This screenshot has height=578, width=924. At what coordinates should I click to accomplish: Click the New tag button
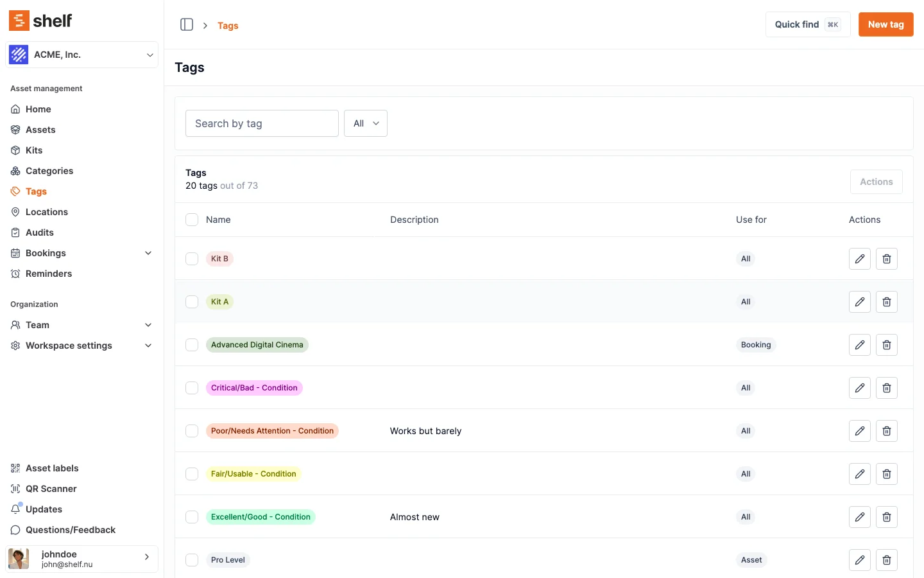[x=886, y=24]
